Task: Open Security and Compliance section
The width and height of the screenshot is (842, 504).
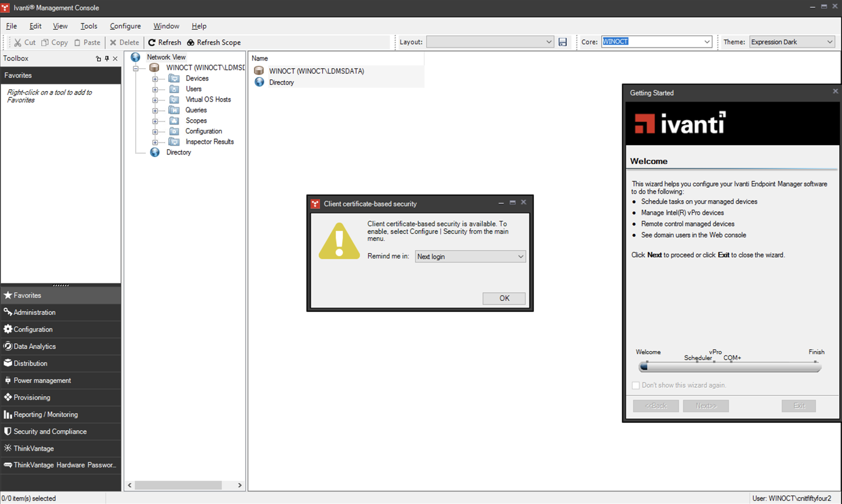Action: [61, 432]
